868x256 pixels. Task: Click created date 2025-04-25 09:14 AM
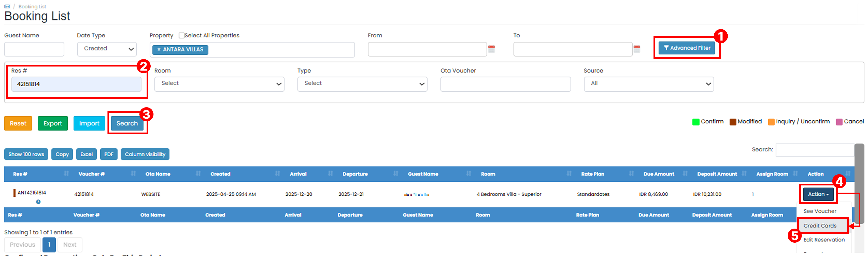pyautogui.click(x=231, y=194)
